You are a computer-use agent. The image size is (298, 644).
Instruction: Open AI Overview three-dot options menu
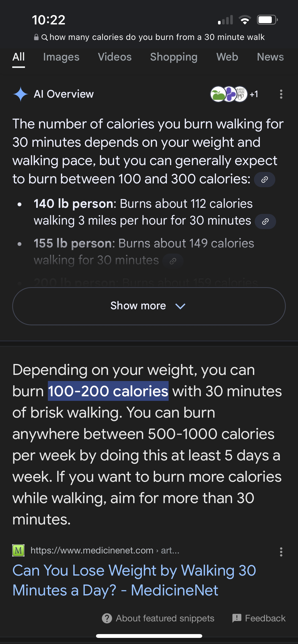click(281, 94)
